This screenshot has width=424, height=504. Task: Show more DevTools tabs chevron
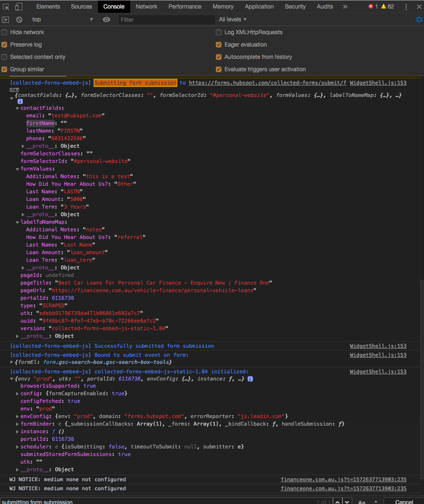click(345, 7)
